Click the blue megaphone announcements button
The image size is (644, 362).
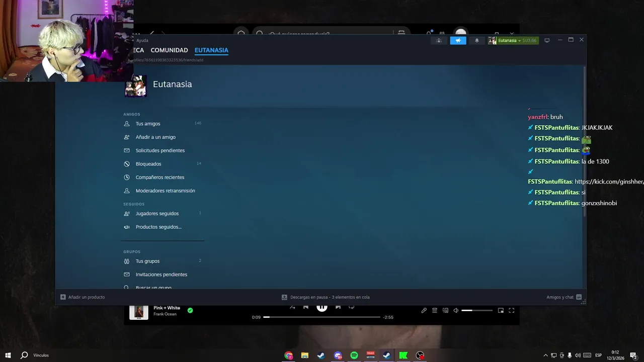[458, 41]
